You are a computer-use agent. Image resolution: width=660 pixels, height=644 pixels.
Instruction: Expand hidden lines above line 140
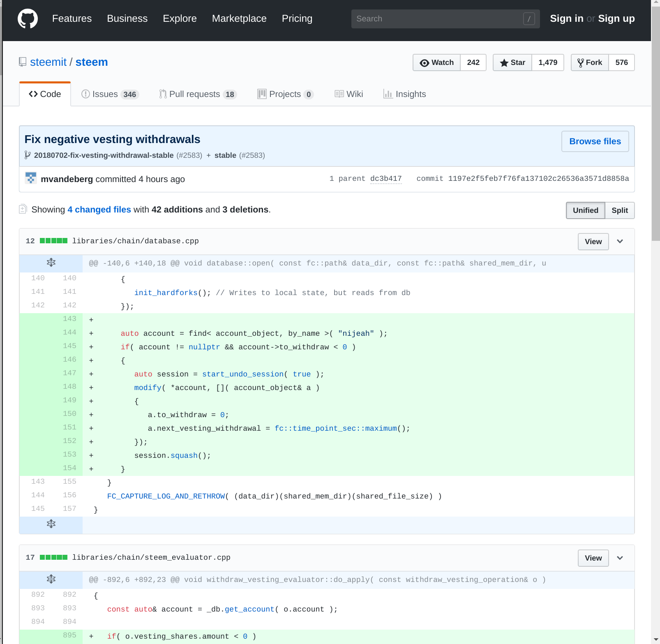point(51,263)
